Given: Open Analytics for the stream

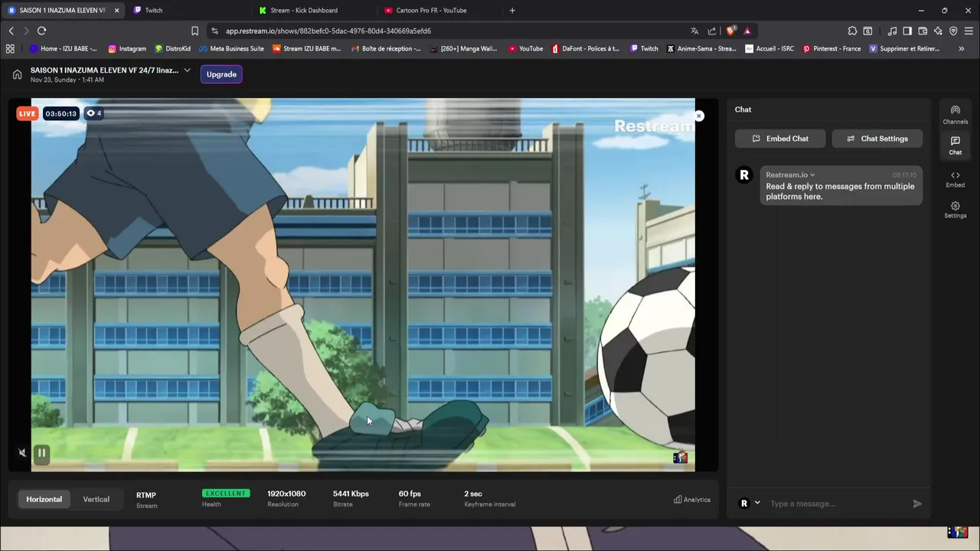Looking at the screenshot, I should click(692, 500).
